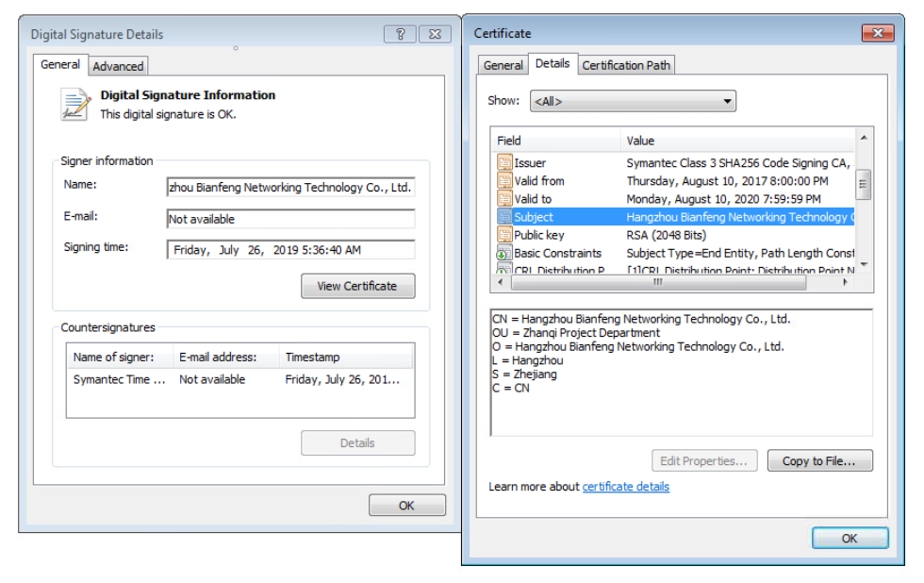Click the horizontal scroll left arrow
Screen dimensions: 924x583
pyautogui.click(x=501, y=282)
